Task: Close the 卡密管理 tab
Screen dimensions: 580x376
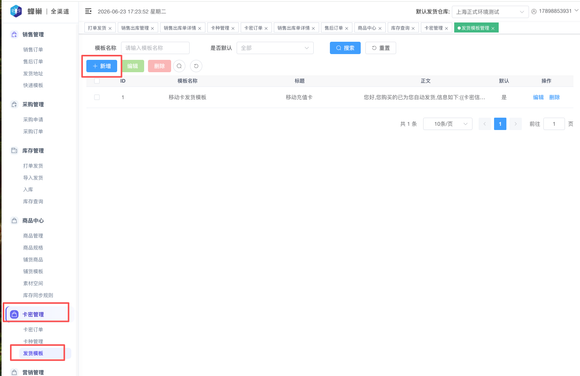Action: point(446,28)
